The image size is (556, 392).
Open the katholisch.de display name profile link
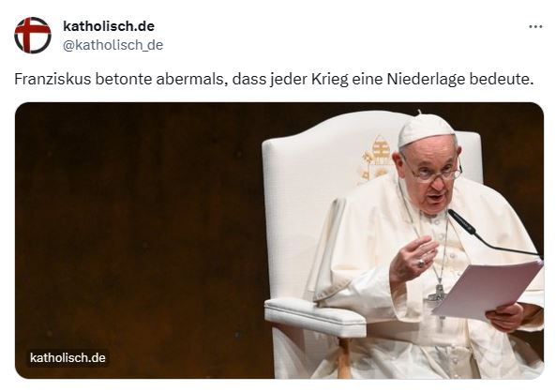click(109, 26)
